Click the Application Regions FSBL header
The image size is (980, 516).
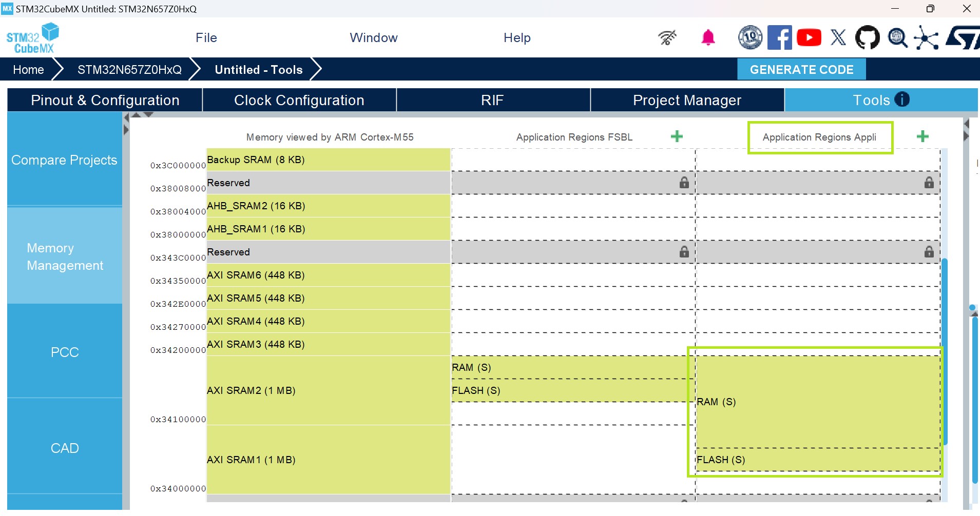(574, 137)
